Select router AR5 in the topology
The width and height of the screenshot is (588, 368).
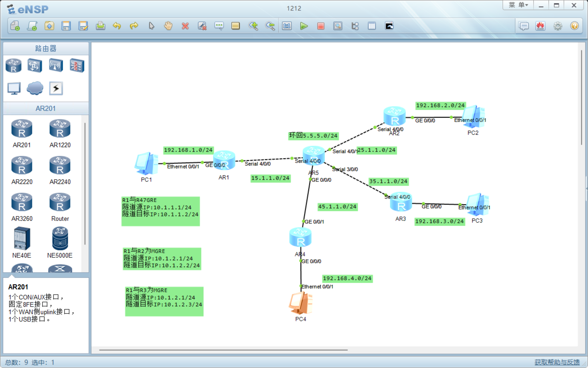314,155
